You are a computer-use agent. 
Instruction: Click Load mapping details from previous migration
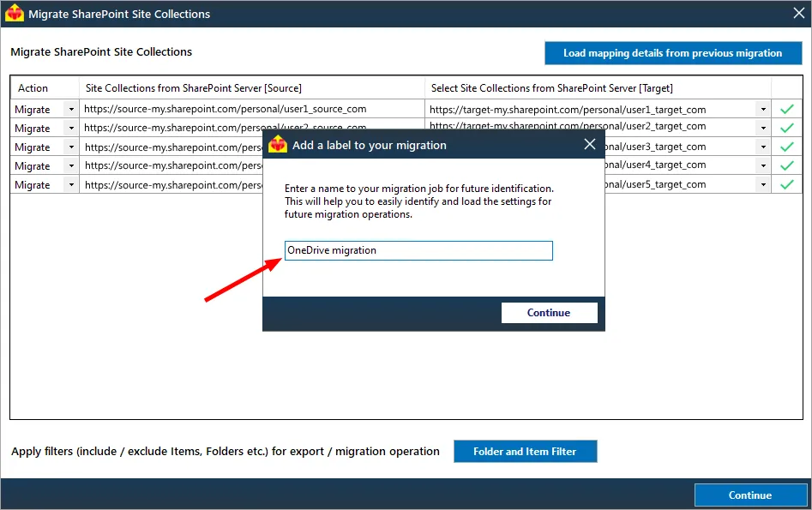[x=673, y=53]
